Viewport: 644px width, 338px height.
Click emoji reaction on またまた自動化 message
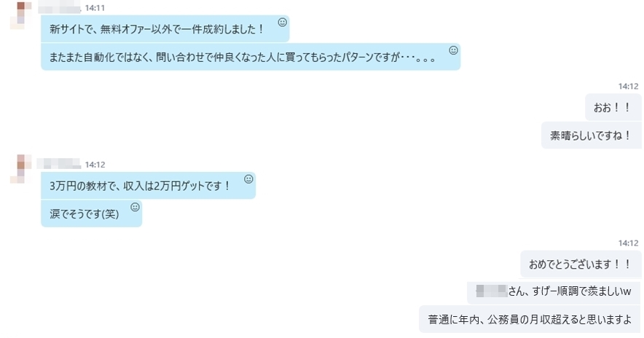click(453, 50)
